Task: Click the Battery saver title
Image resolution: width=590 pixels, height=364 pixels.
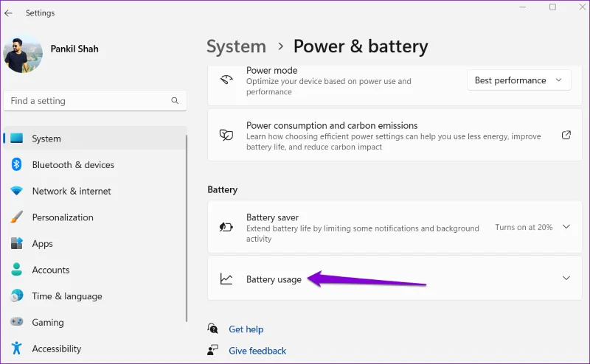Action: [x=272, y=217]
